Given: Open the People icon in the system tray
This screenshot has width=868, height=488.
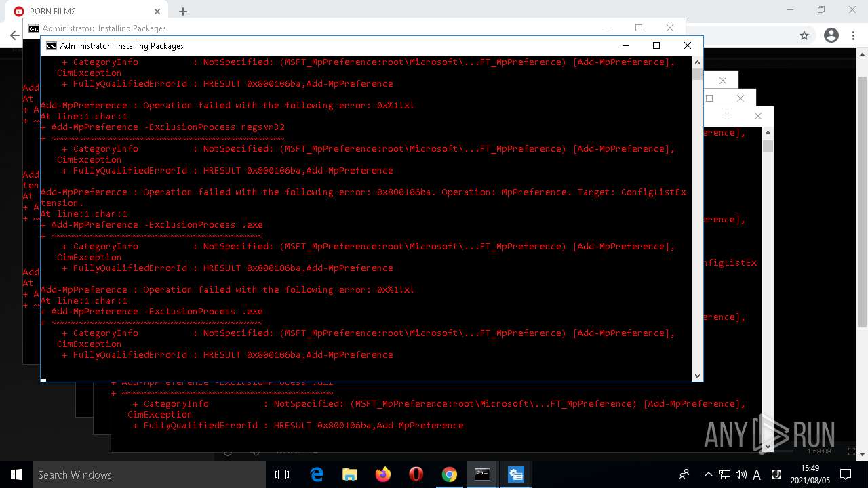Looking at the screenshot, I should 684,474.
